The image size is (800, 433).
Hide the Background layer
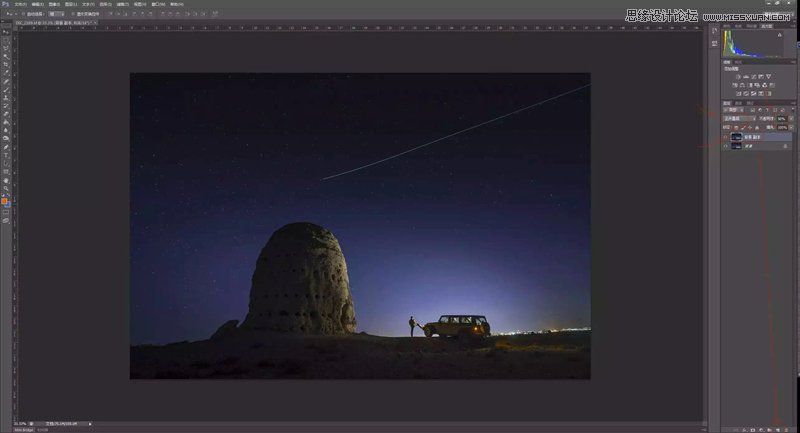(x=726, y=146)
